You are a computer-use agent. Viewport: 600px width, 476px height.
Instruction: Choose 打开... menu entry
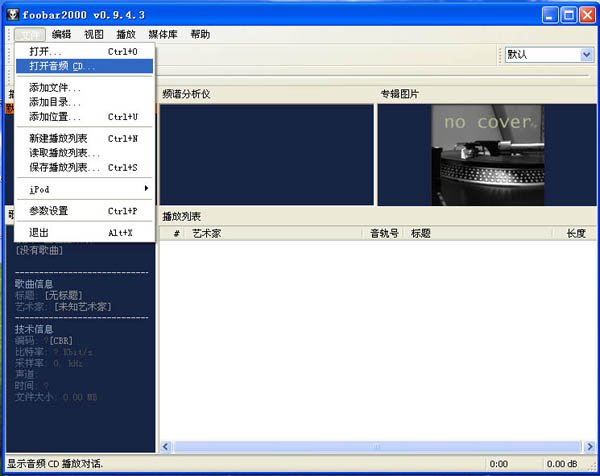tap(85, 51)
